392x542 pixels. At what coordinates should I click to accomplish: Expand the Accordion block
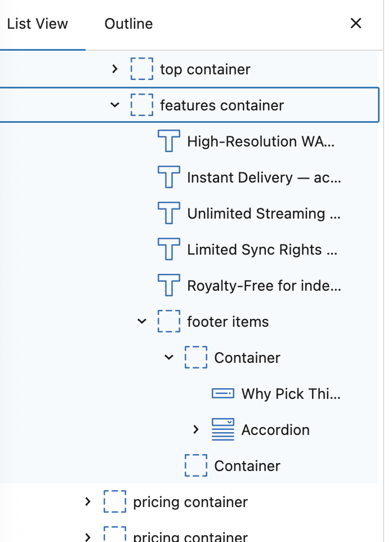pyautogui.click(x=196, y=430)
